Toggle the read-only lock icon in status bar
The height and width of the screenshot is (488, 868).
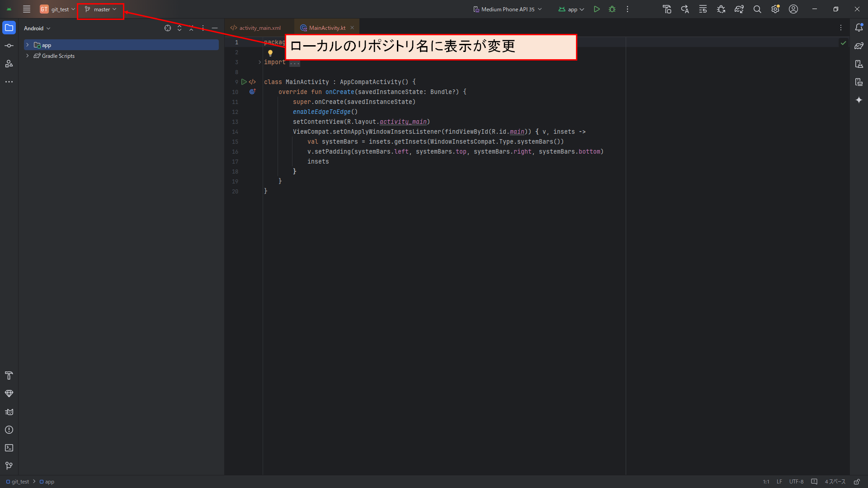point(857,482)
